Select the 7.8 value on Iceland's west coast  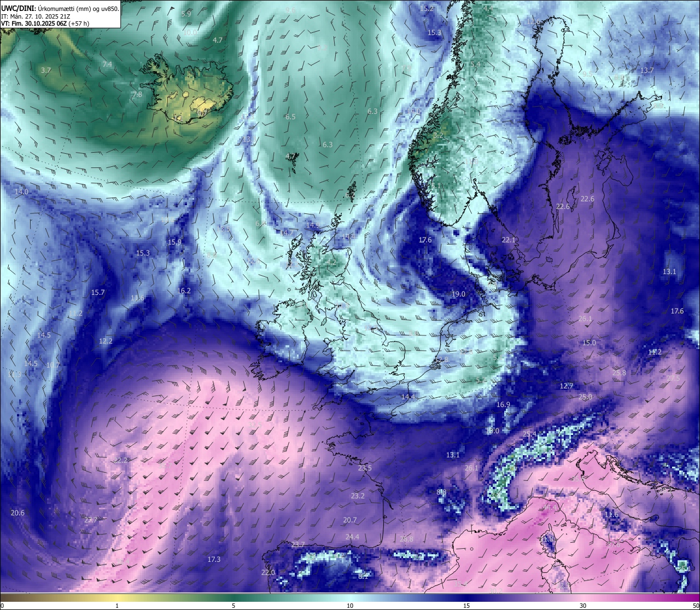pyautogui.click(x=137, y=94)
